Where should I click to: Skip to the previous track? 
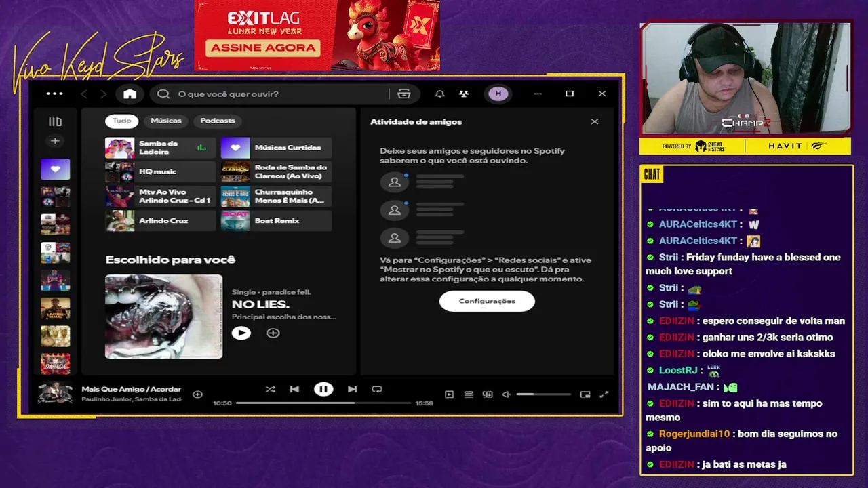[x=294, y=389]
